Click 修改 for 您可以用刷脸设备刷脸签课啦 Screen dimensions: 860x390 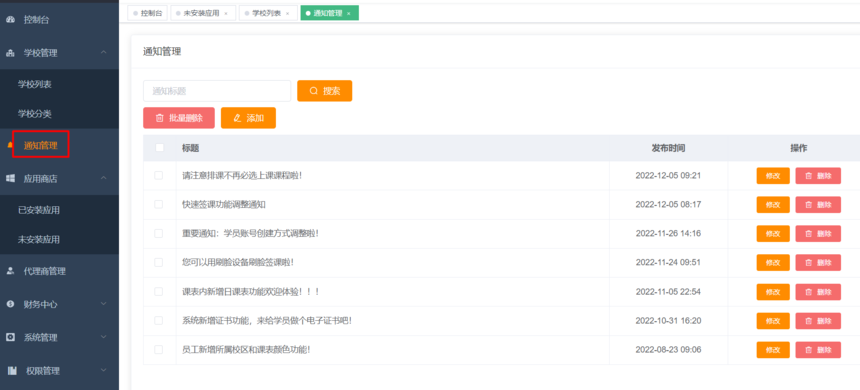point(773,263)
